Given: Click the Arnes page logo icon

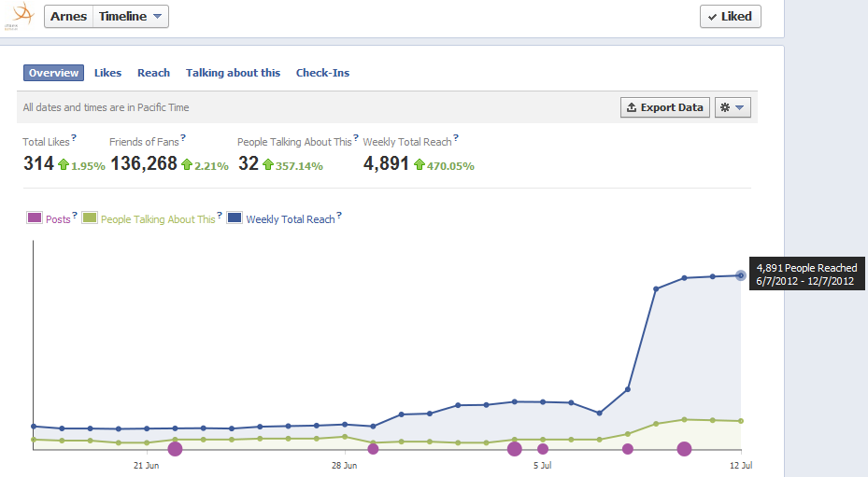Looking at the screenshot, I should point(22,16).
